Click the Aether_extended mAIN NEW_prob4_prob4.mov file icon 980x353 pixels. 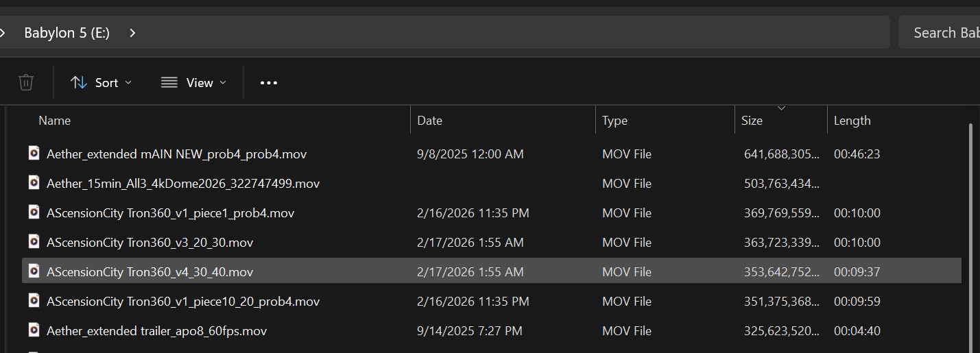34,154
